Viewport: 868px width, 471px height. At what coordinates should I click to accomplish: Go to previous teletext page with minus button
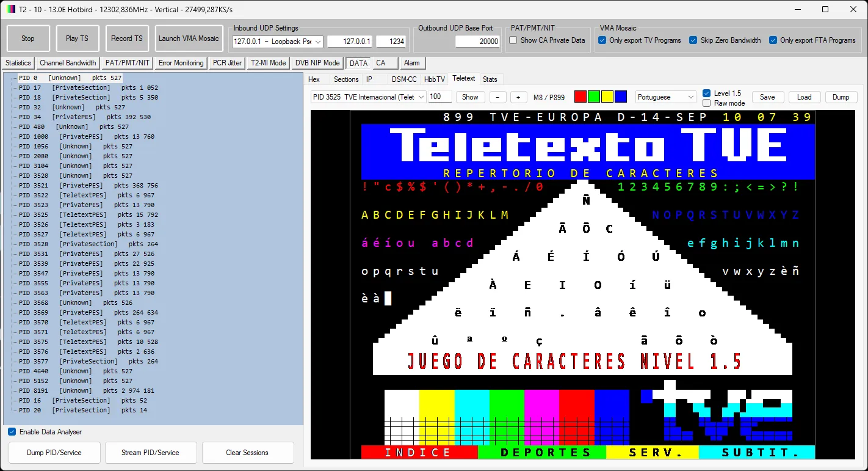[497, 97]
